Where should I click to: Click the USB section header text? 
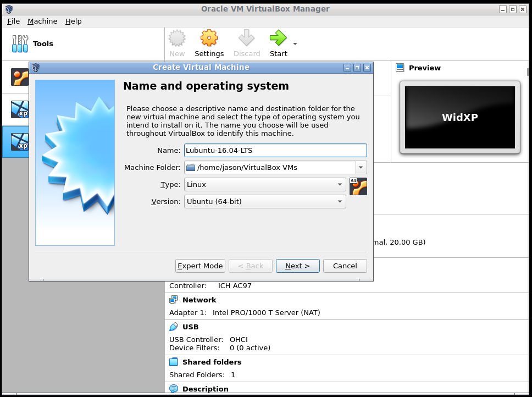point(190,327)
